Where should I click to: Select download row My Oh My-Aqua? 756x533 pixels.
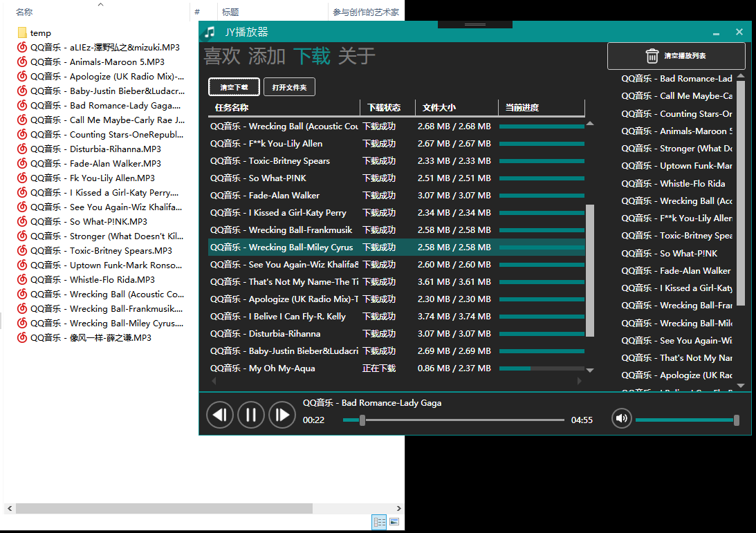[x=396, y=368]
